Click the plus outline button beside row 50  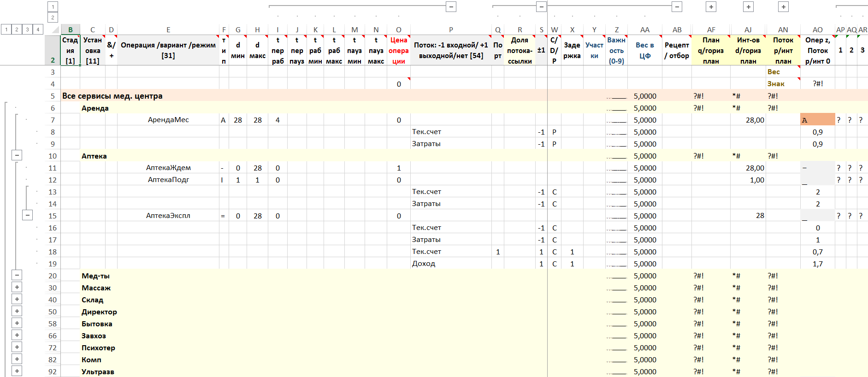click(17, 311)
